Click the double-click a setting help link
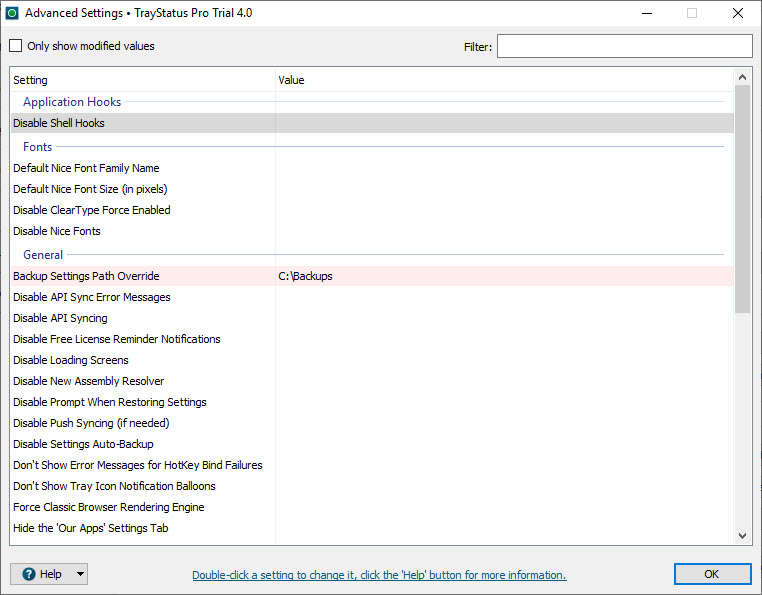This screenshot has width=762, height=595. point(379,575)
